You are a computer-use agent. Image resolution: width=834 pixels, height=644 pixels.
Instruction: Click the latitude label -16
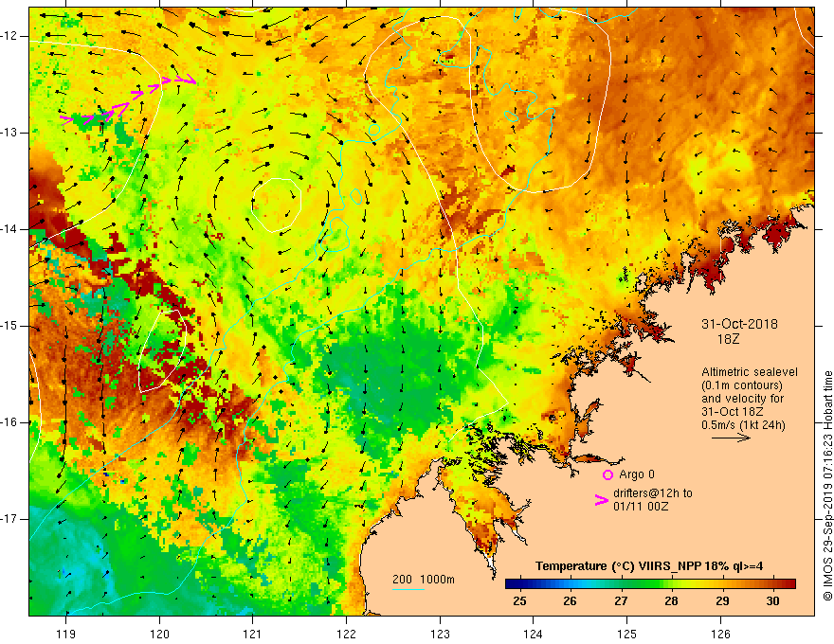tap(9, 421)
